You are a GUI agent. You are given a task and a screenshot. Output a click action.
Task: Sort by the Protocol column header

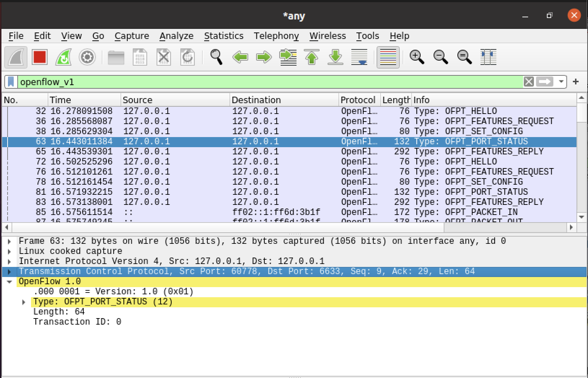point(360,100)
